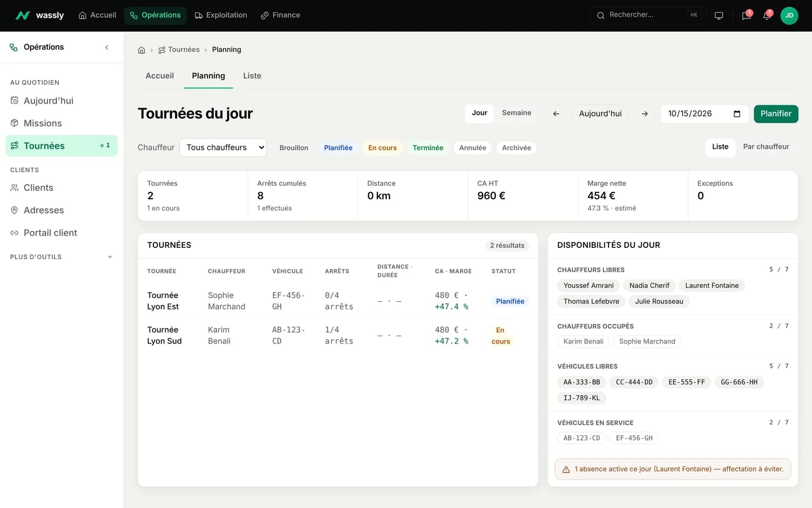This screenshot has width=812, height=508.
Task: Open the calendar picker icon
Action: click(737, 114)
